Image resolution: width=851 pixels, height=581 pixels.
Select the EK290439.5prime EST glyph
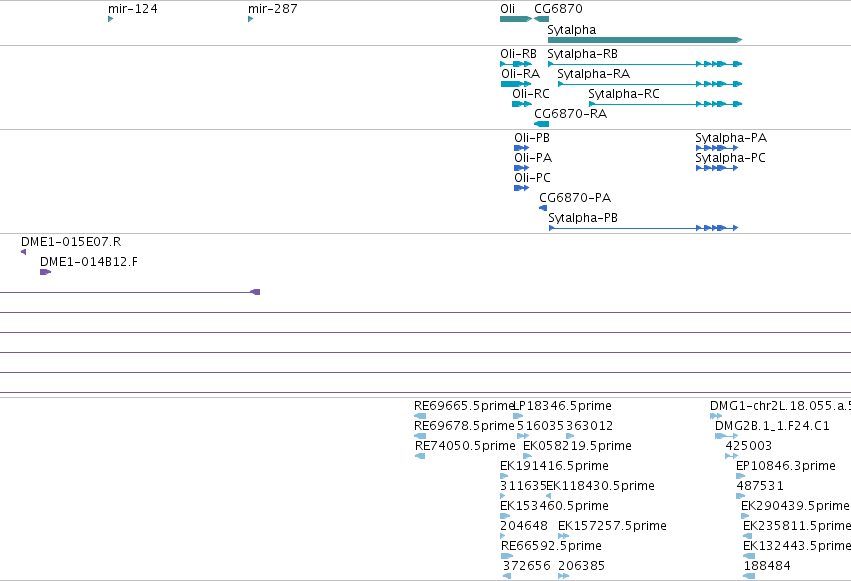coord(745,516)
